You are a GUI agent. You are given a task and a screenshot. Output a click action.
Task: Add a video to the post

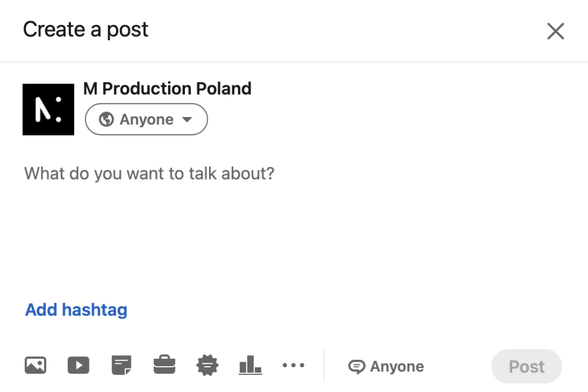tap(78, 365)
